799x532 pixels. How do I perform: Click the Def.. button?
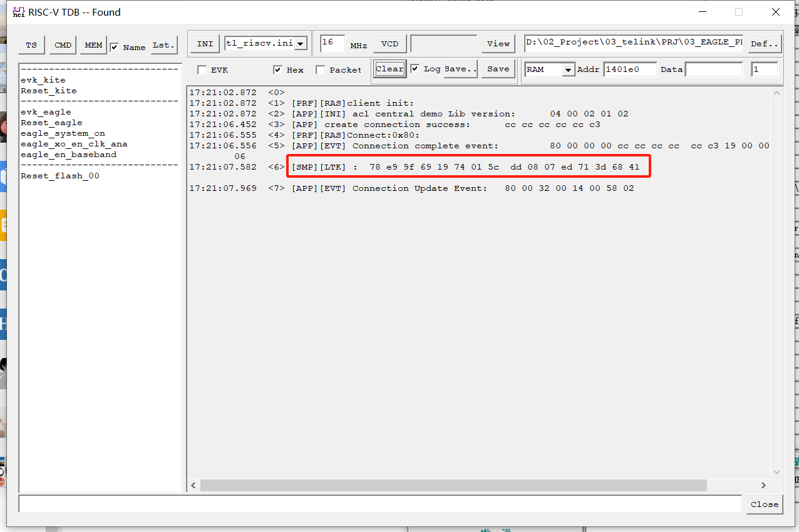click(x=765, y=44)
